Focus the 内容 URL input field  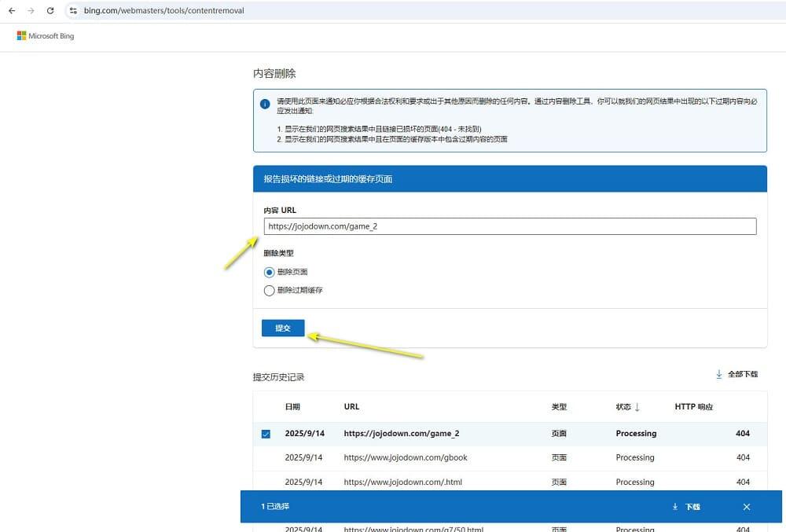(x=510, y=226)
